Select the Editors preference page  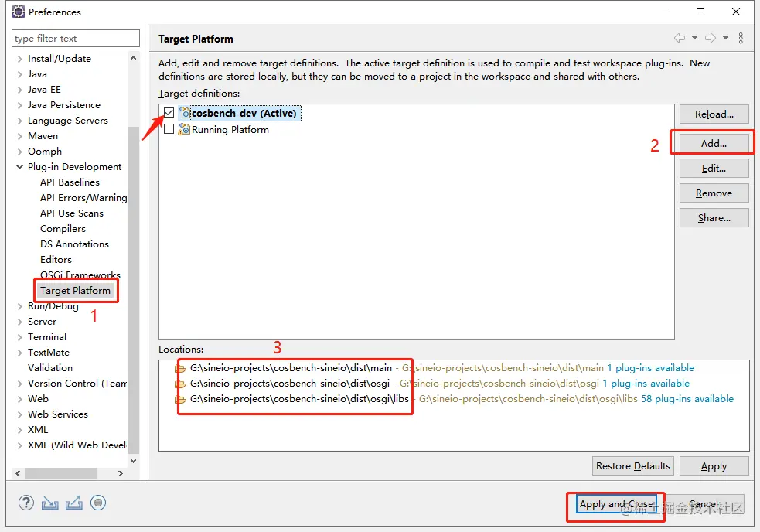pos(56,260)
